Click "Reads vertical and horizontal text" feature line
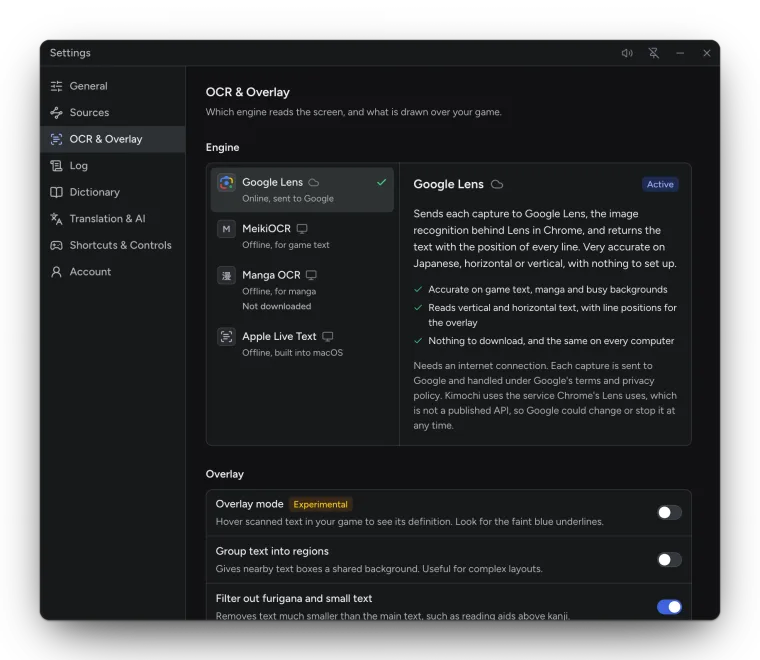Screen dimensions: 760x660 553,315
